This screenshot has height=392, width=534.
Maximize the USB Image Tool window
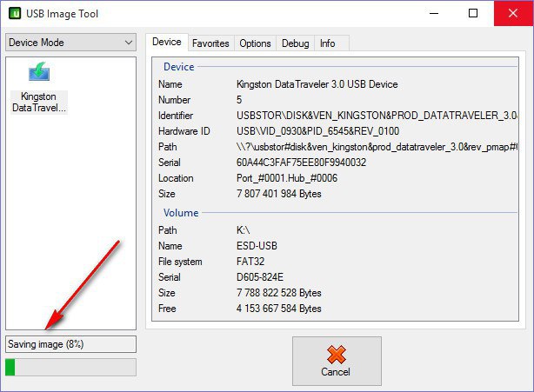(x=473, y=14)
